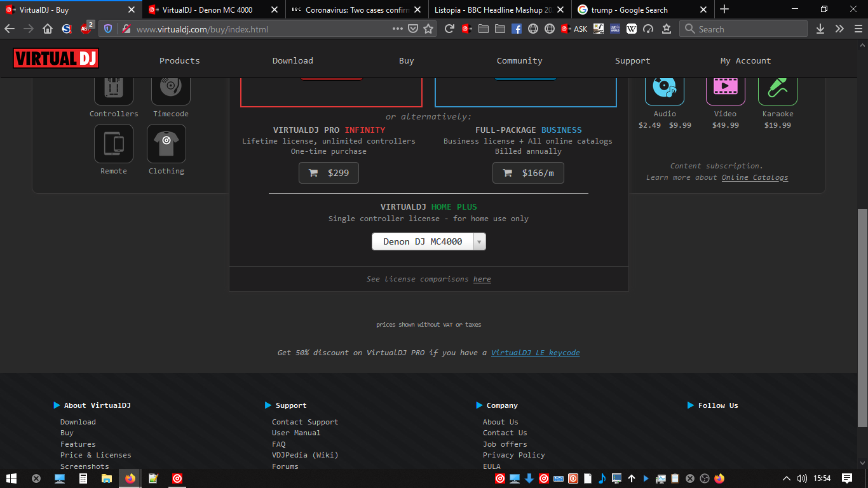Viewport: 868px width, 488px height.
Task: Open the Firefox hamburger menu
Action: [x=857, y=29]
